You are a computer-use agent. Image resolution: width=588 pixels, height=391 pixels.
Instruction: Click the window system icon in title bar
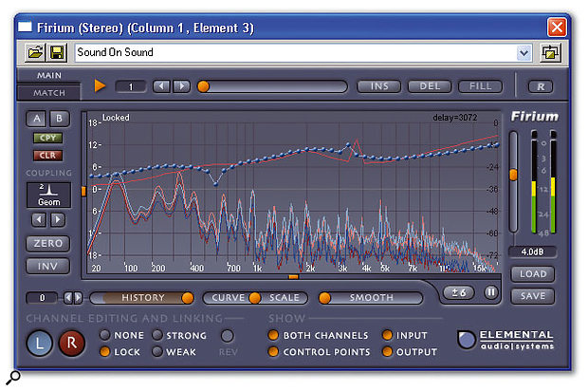(x=25, y=27)
